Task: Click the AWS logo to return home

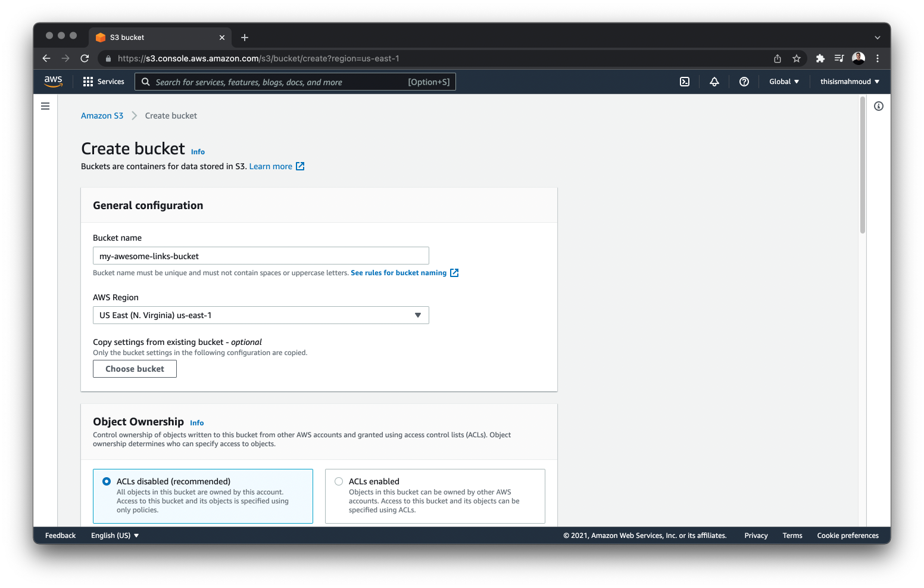Action: pos(53,81)
